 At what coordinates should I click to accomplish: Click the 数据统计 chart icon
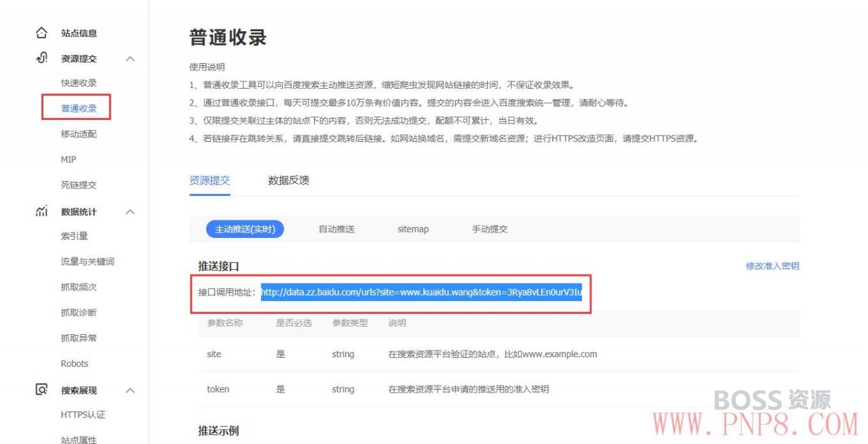click(42, 211)
